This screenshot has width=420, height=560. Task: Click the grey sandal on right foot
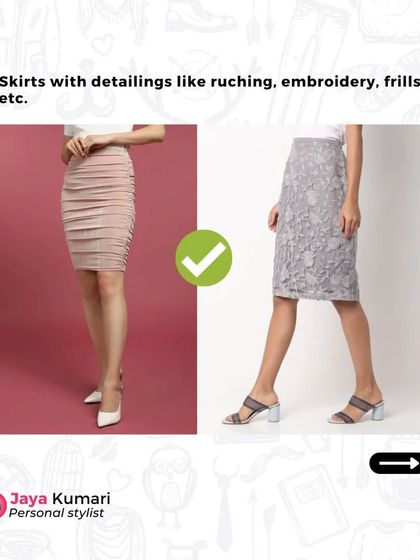click(x=356, y=408)
